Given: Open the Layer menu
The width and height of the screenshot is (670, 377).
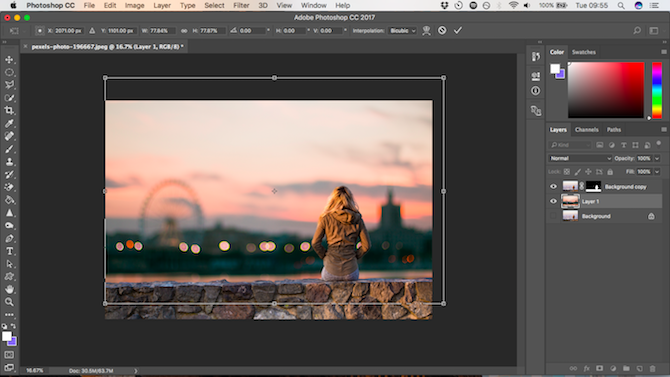Looking at the screenshot, I should tap(162, 6).
